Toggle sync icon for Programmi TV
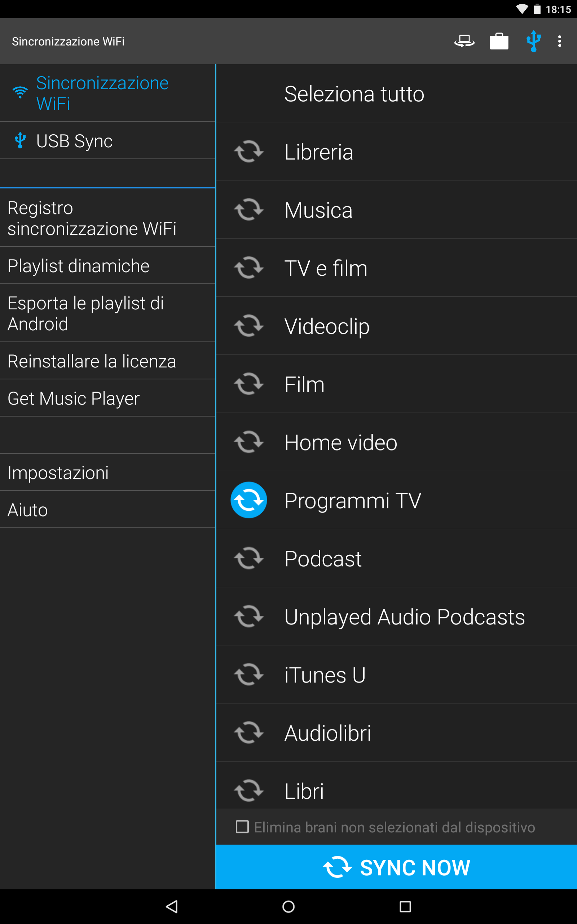 tap(249, 500)
